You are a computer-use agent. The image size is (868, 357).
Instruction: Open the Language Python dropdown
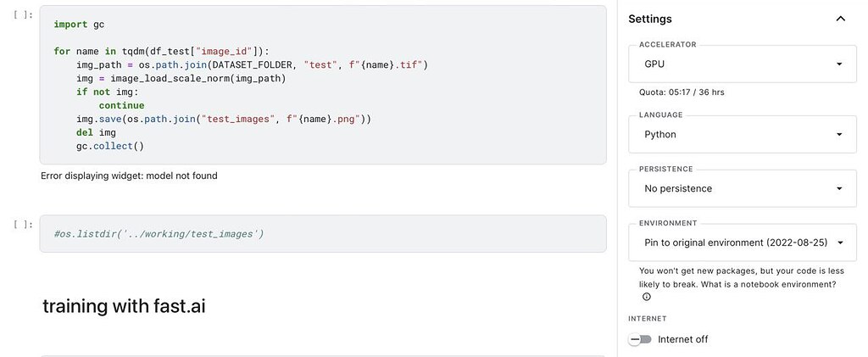743,135
